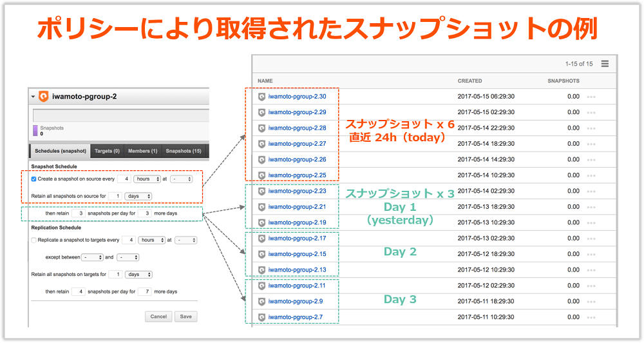Open the more-options dots for iwamoto-pgroup-2.29
This screenshot has height=343, width=644.
591,113
